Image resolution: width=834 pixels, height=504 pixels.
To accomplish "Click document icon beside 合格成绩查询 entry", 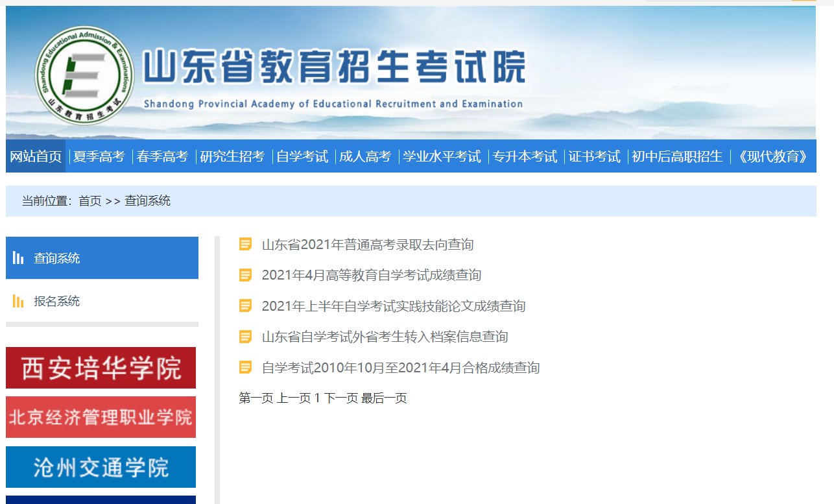I will (245, 368).
